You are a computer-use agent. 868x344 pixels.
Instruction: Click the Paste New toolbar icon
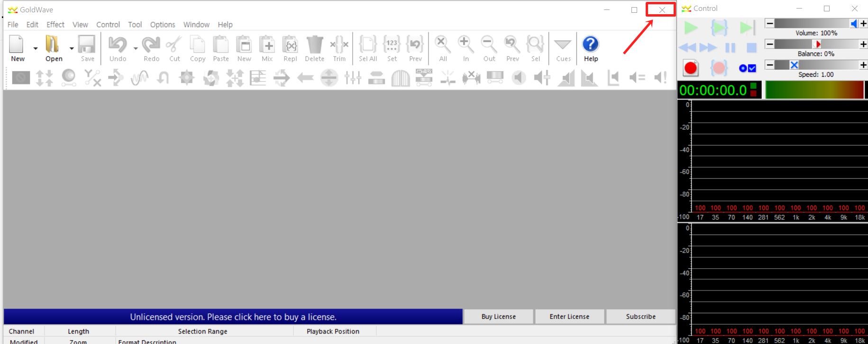(244, 45)
